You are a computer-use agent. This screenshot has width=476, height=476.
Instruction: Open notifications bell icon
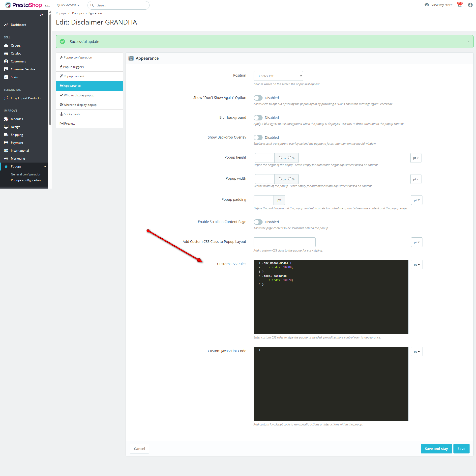point(460,5)
